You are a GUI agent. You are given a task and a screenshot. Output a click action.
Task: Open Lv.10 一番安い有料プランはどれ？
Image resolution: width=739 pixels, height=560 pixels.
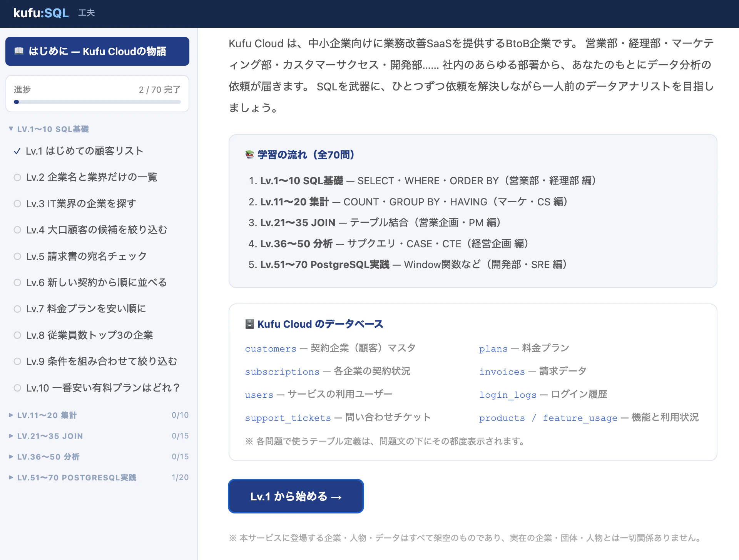97,388
